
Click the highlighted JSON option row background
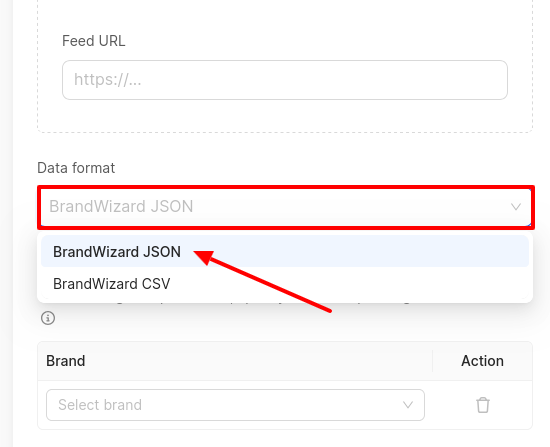351,251
